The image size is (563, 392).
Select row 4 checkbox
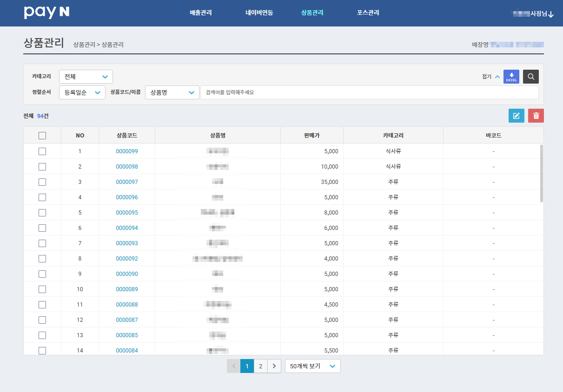pos(42,197)
